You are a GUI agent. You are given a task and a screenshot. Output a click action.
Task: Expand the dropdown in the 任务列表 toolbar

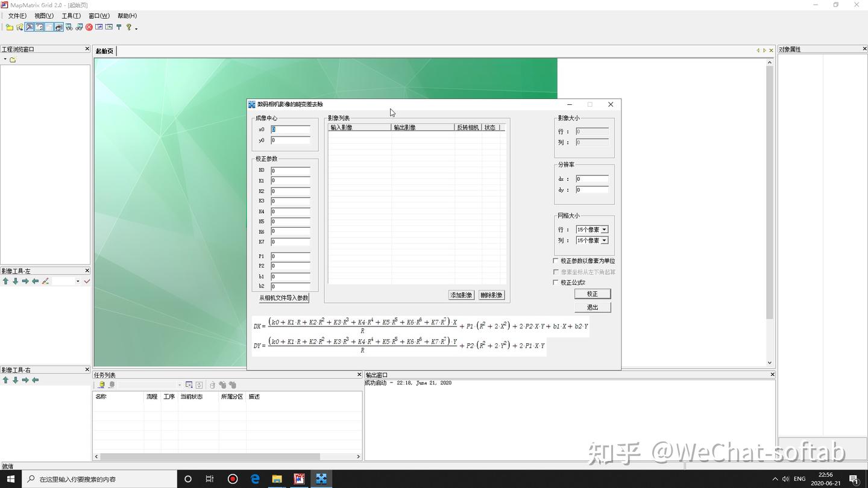pyautogui.click(x=179, y=384)
